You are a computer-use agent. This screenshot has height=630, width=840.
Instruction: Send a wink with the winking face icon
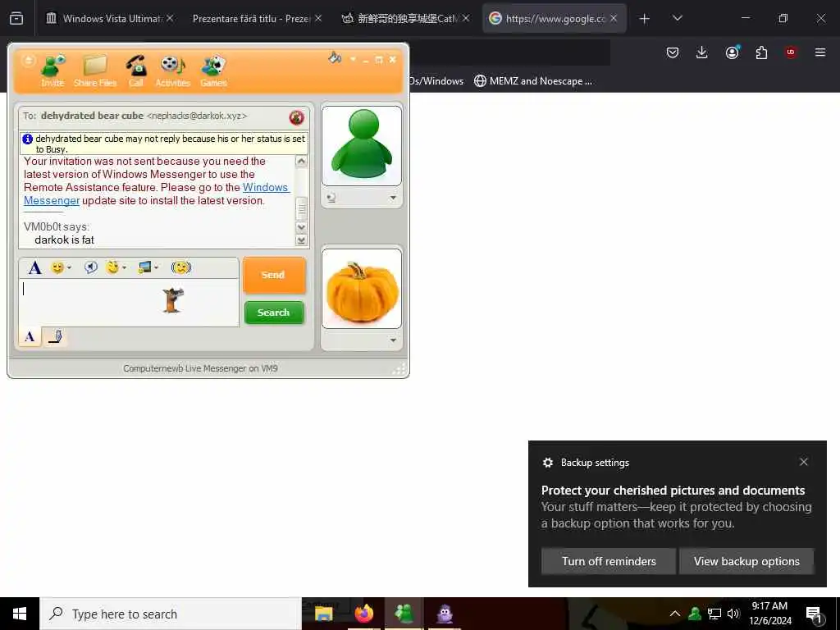(112, 267)
